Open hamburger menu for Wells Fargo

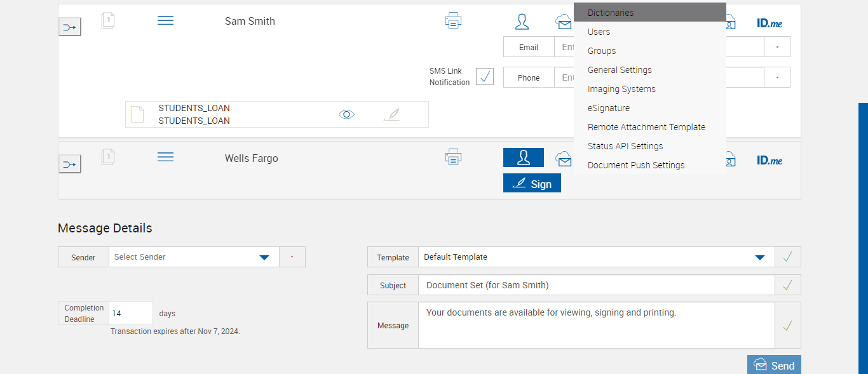(165, 157)
